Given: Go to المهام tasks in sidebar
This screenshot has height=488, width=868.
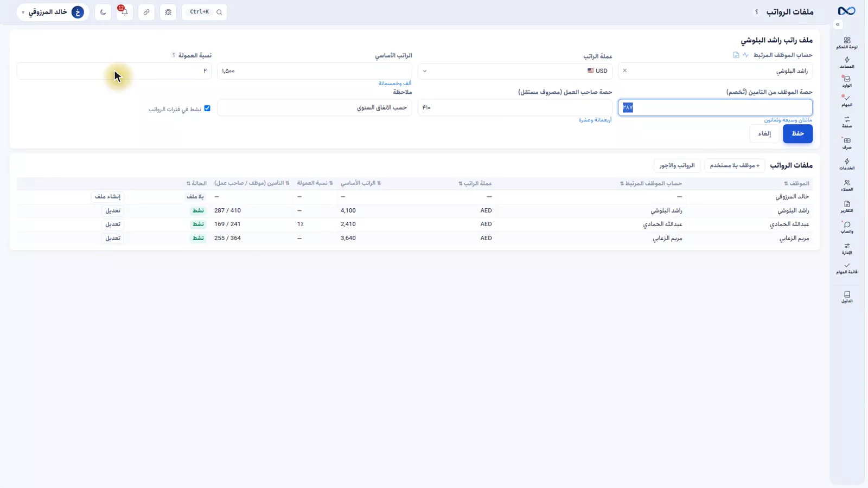Looking at the screenshot, I should tap(847, 101).
